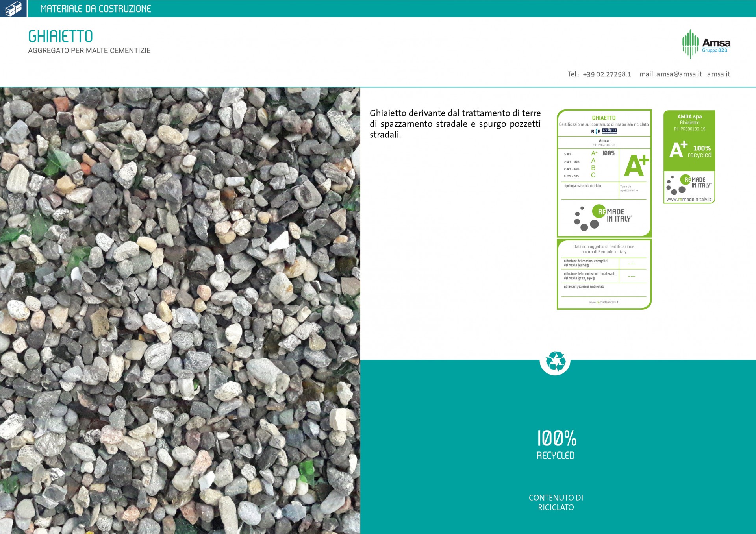Viewport: 756px width, 534px height.
Task: Click the '≥ 5% - 30%' rating row
Action: (x=579, y=176)
